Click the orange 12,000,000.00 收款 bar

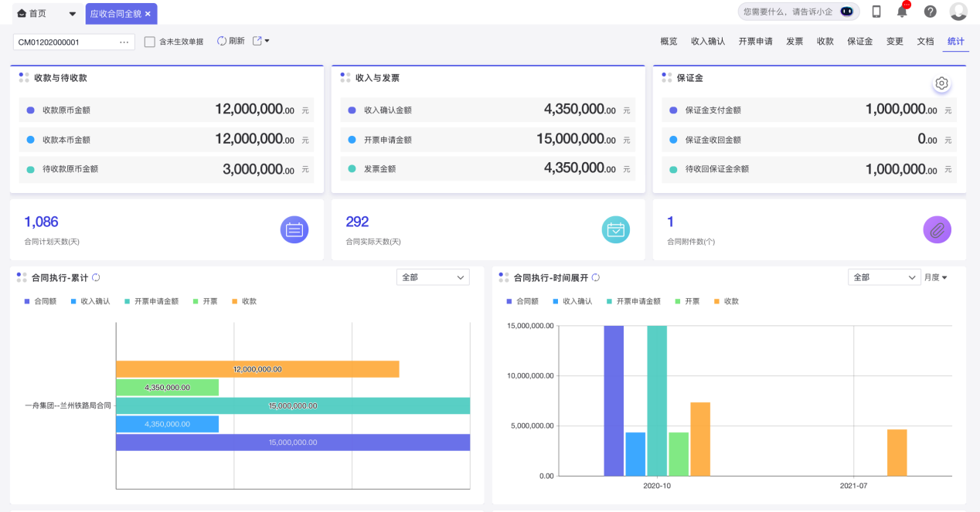click(257, 369)
